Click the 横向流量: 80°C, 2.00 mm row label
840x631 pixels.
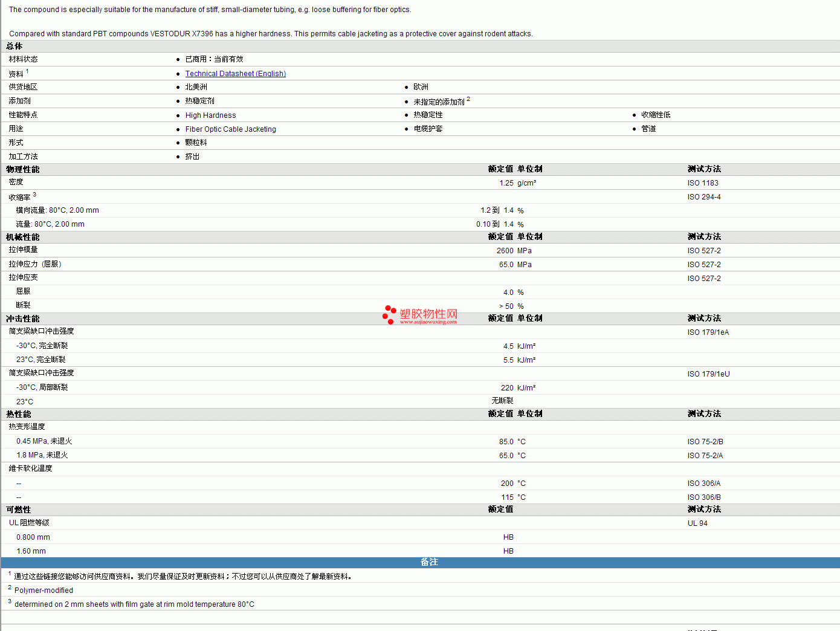[x=57, y=210]
